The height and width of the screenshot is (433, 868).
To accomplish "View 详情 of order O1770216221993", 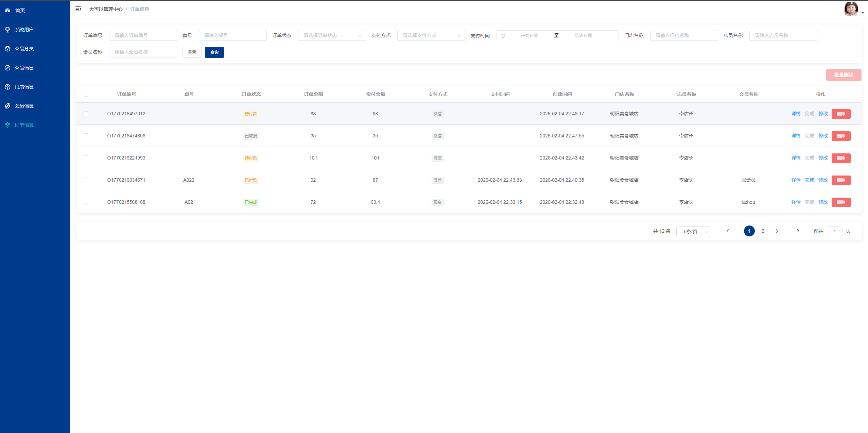I will point(796,158).
